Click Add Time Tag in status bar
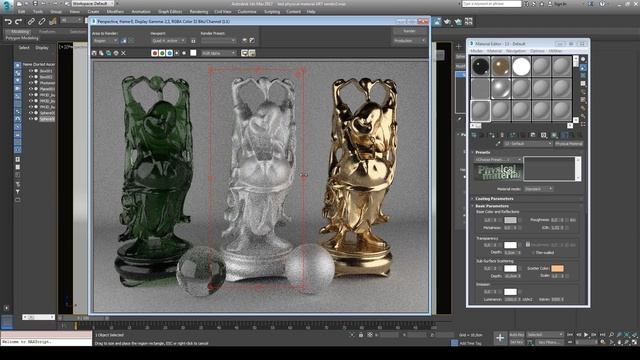 point(471,343)
